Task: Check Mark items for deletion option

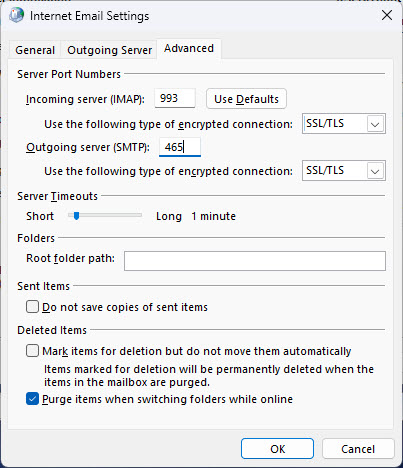Action: click(x=32, y=351)
